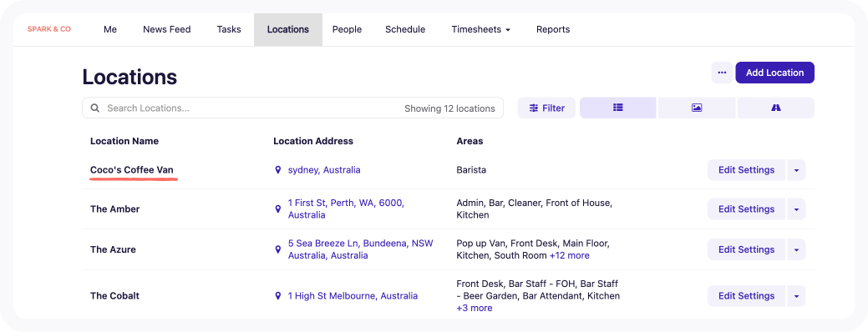868x332 pixels.
Task: Open 1 High St Melbourne address link
Action: point(353,296)
